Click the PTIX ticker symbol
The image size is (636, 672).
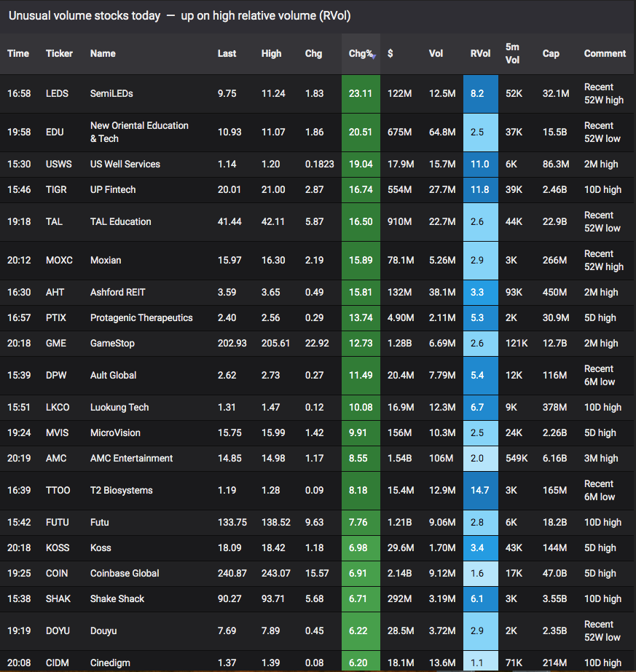(x=56, y=317)
